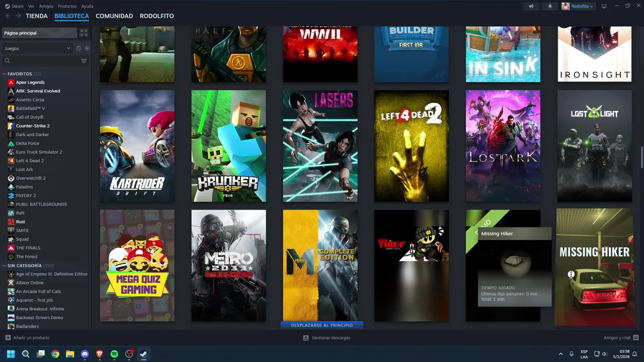Open advanced filter options icon
The width and height of the screenshot is (644, 362).
coord(84,61)
